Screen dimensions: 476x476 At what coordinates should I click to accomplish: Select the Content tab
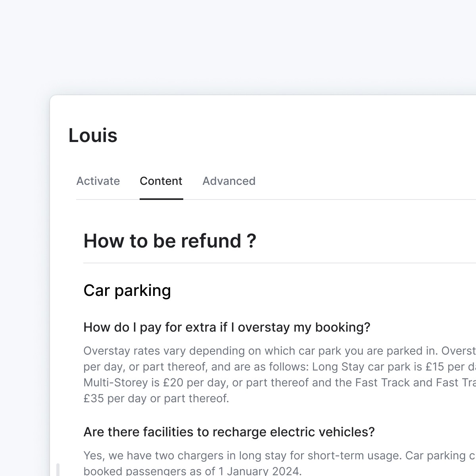tap(161, 181)
